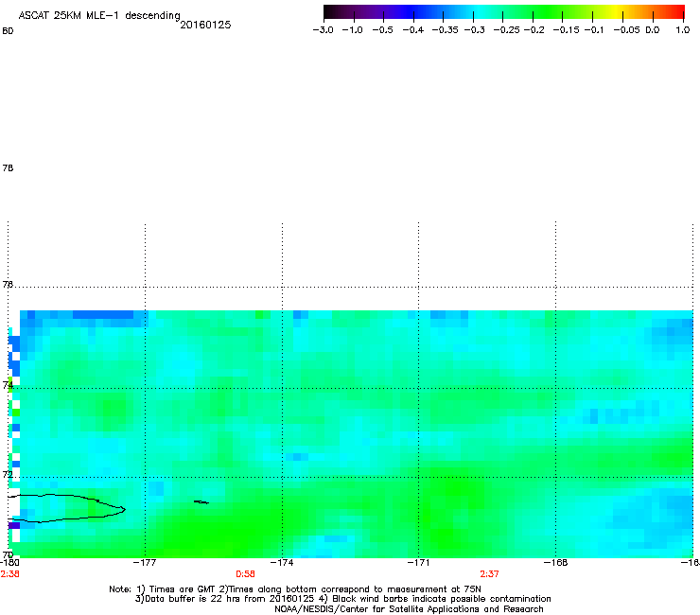700x615 pixels.
Task: Click the -1.0 color bar label
Action: click(x=352, y=30)
